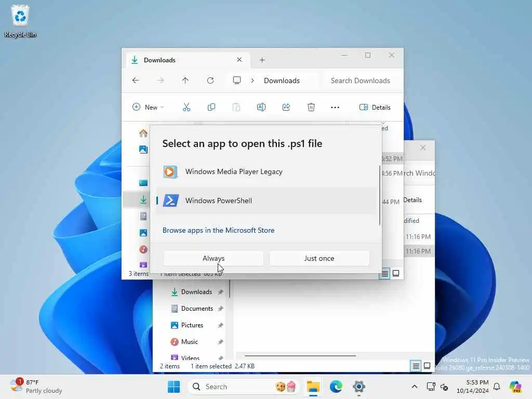Switch front window to large thumbnails view
This screenshot has width=532, height=399.
[395, 273]
